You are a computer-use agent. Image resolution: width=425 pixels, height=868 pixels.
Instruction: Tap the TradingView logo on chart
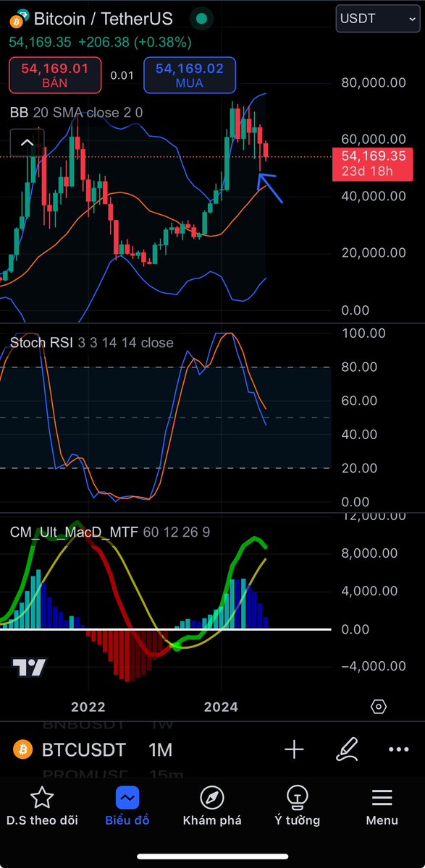pyautogui.click(x=29, y=668)
